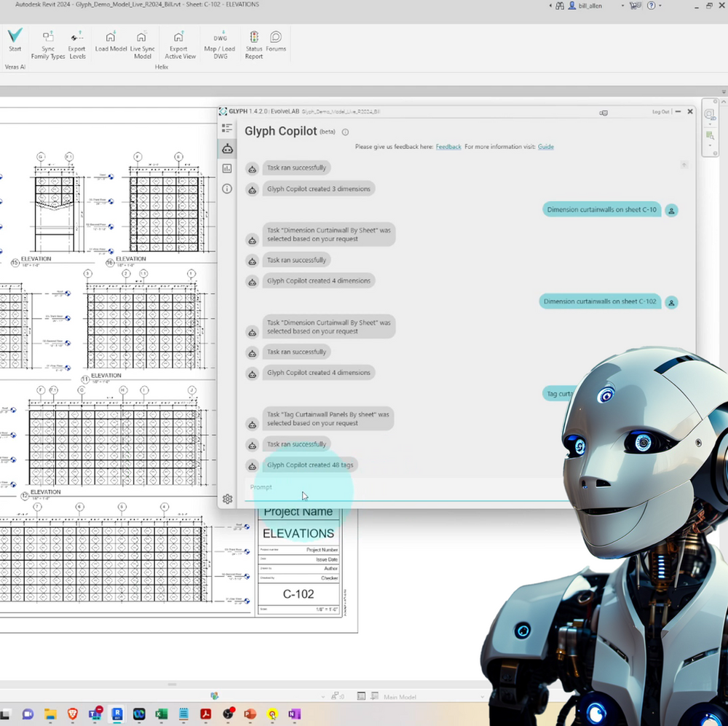Select the 'Dimension curtainwalls on sheet C-10' message
Screen dimensions: 728x726
602,210
